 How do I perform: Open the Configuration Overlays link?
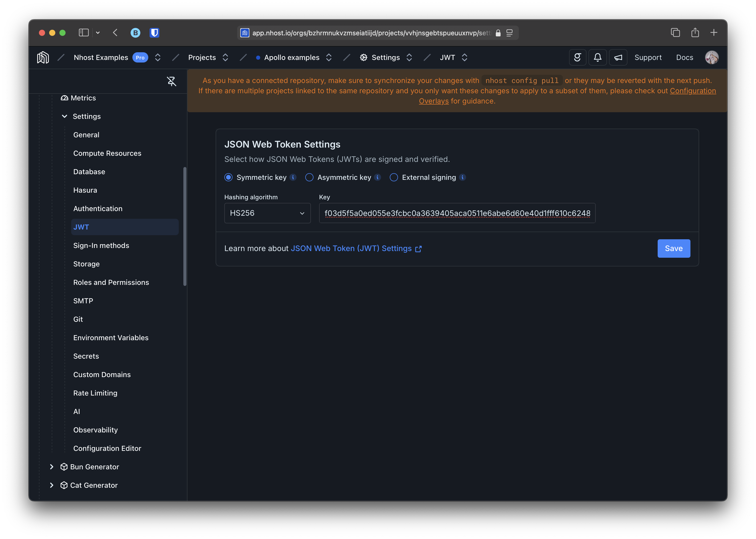pos(693,91)
